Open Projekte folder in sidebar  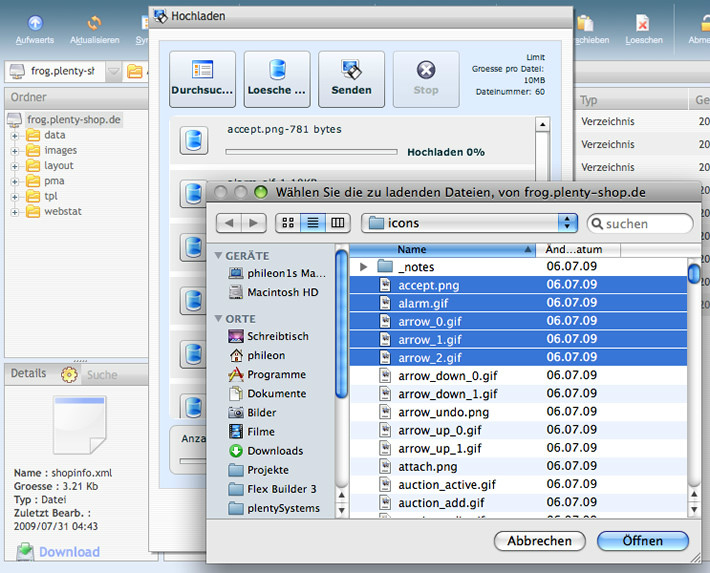(259, 470)
